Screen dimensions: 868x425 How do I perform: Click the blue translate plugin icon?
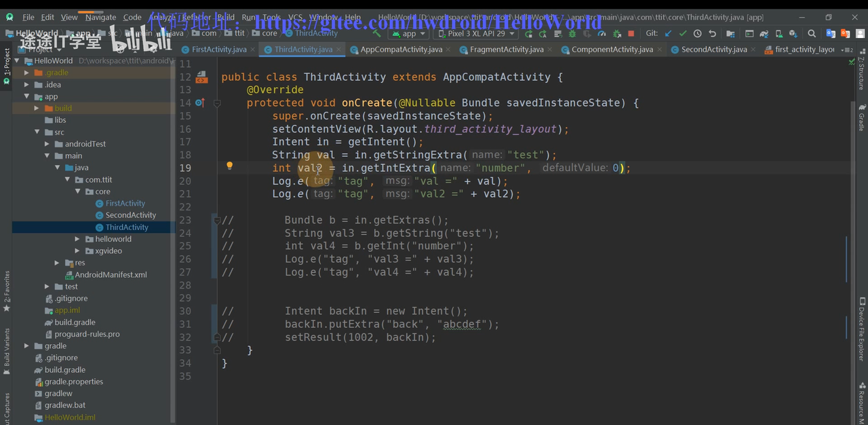[x=831, y=33]
